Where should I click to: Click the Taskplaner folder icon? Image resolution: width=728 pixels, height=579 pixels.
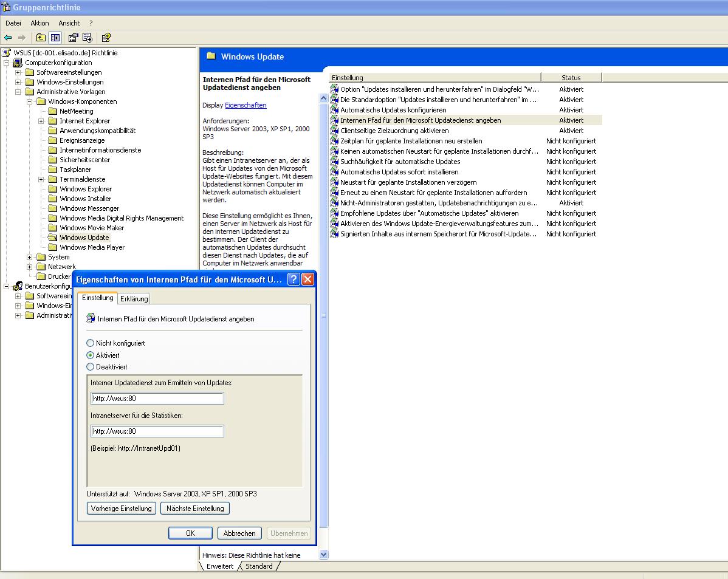pos(52,170)
